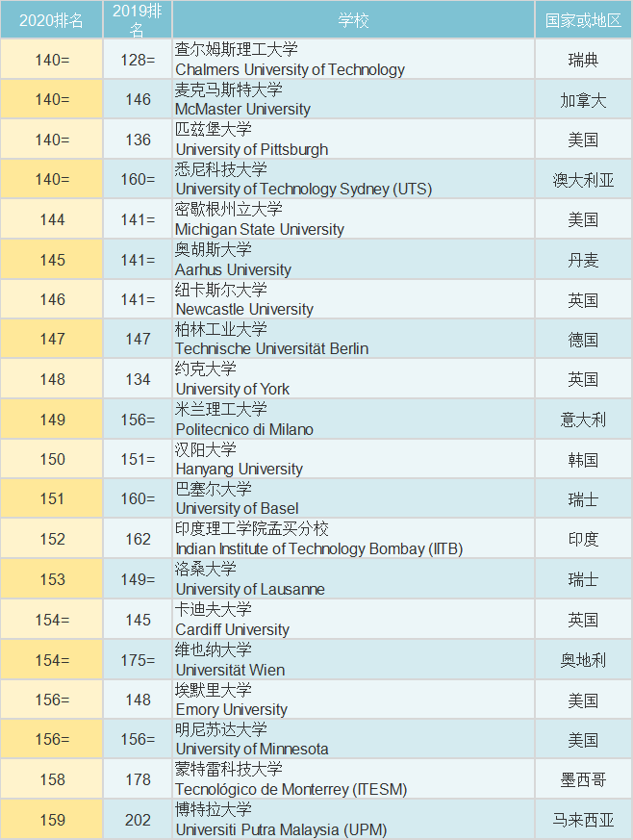The height and width of the screenshot is (840, 633).
Task: Click the 德国 country cell
Action: (583, 339)
